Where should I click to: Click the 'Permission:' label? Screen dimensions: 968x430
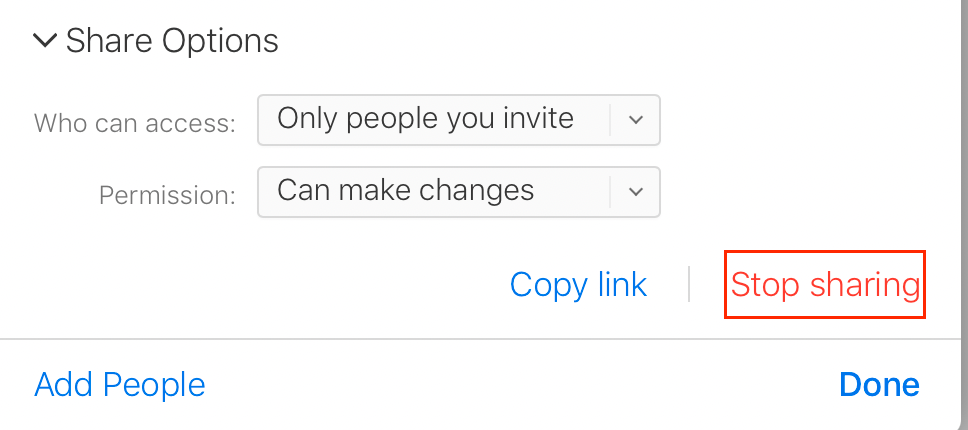coord(167,194)
